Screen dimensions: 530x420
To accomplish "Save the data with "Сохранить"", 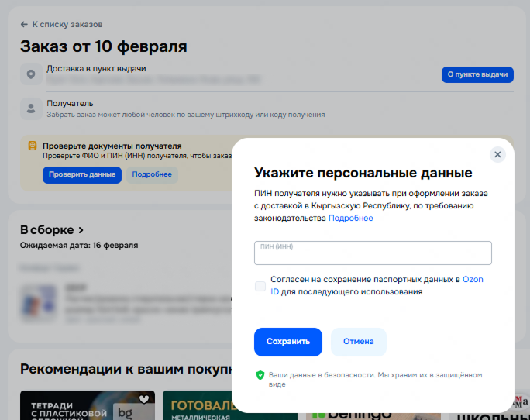I will click(287, 342).
